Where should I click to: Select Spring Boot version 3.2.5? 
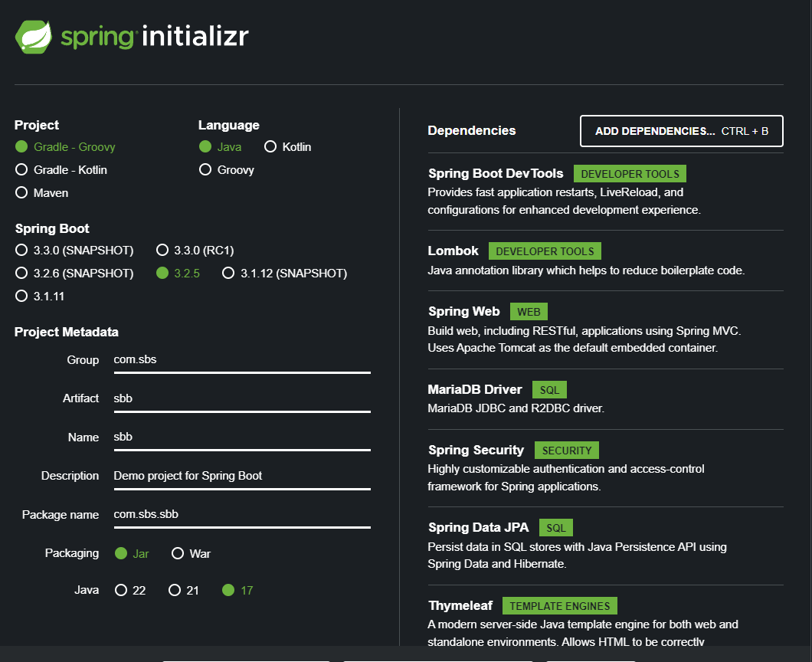tap(178, 273)
